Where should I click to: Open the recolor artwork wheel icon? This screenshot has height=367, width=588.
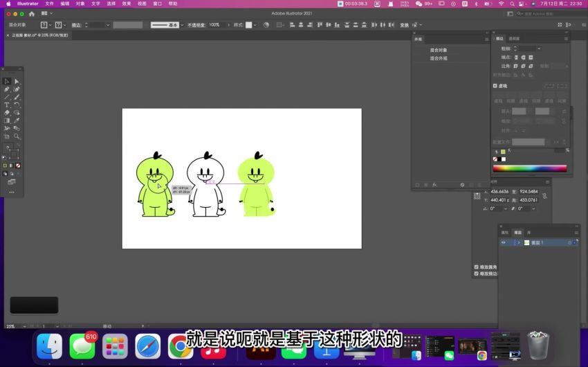tap(266, 25)
